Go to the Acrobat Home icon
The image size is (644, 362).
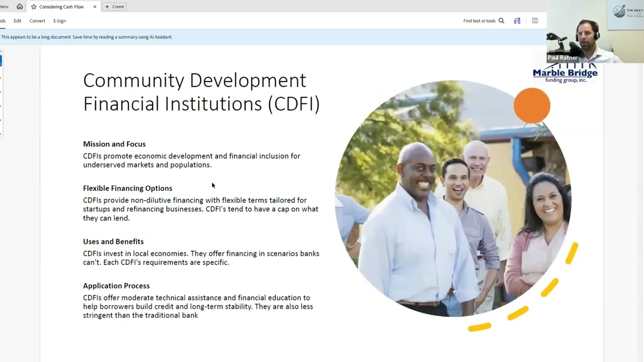[x=20, y=7]
